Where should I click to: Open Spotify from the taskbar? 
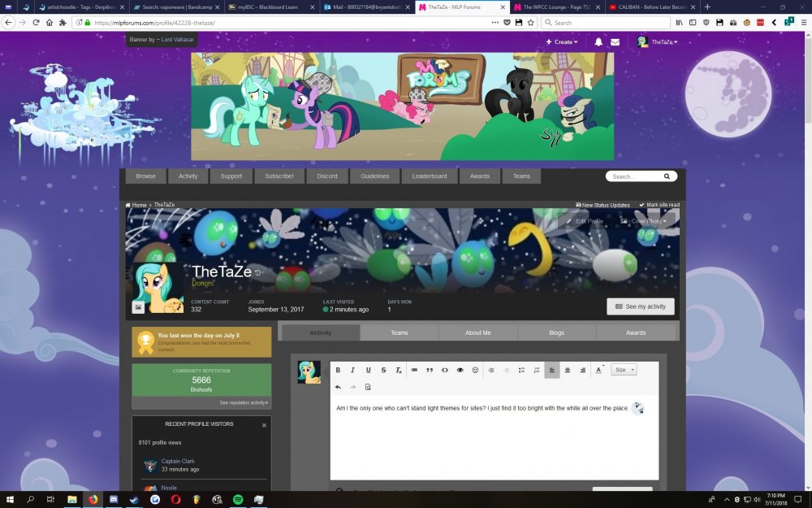coord(238,499)
